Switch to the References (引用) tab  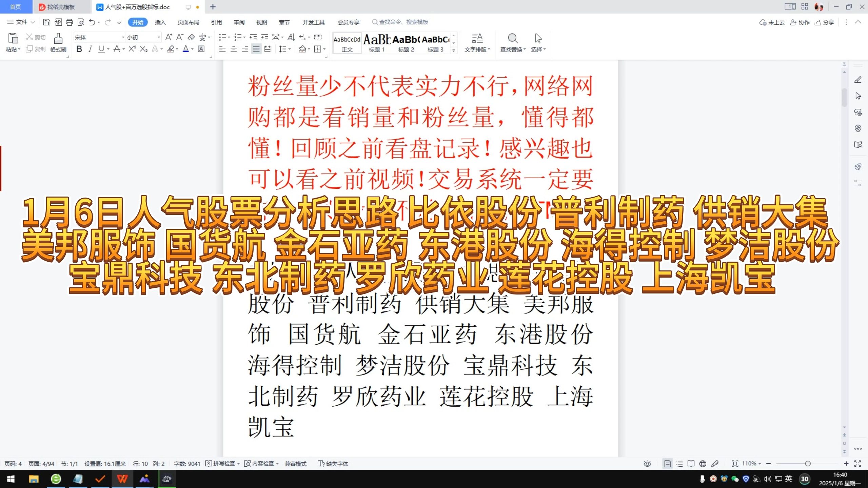[216, 22]
